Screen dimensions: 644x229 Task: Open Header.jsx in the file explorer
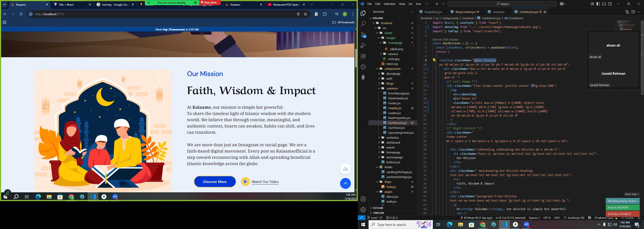point(394,108)
